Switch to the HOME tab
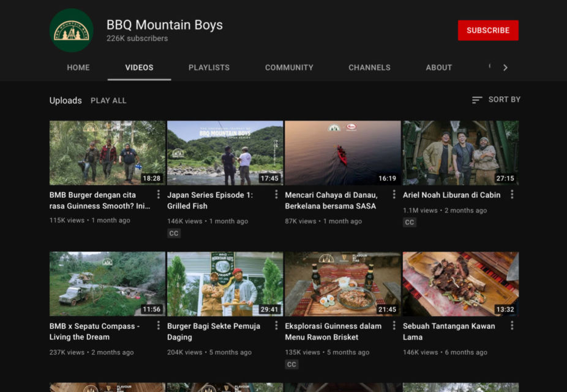567x392 pixels. [x=78, y=67]
